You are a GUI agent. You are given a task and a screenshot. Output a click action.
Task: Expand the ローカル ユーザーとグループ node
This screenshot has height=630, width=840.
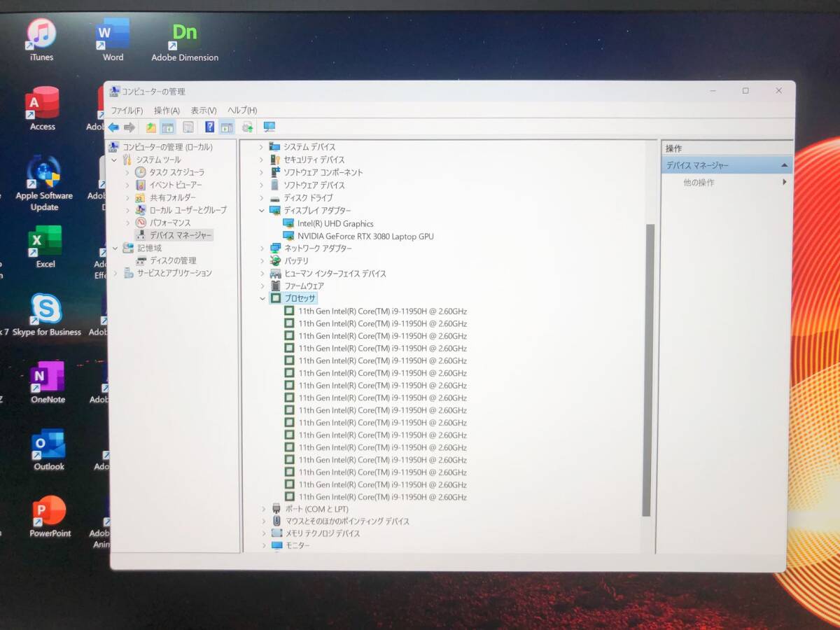[127, 210]
